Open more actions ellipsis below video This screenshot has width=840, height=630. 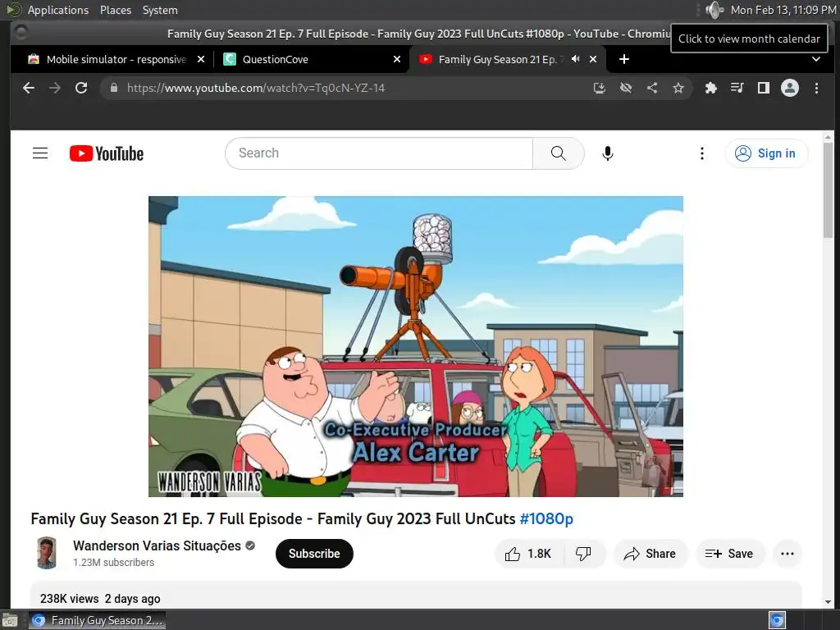(x=787, y=554)
